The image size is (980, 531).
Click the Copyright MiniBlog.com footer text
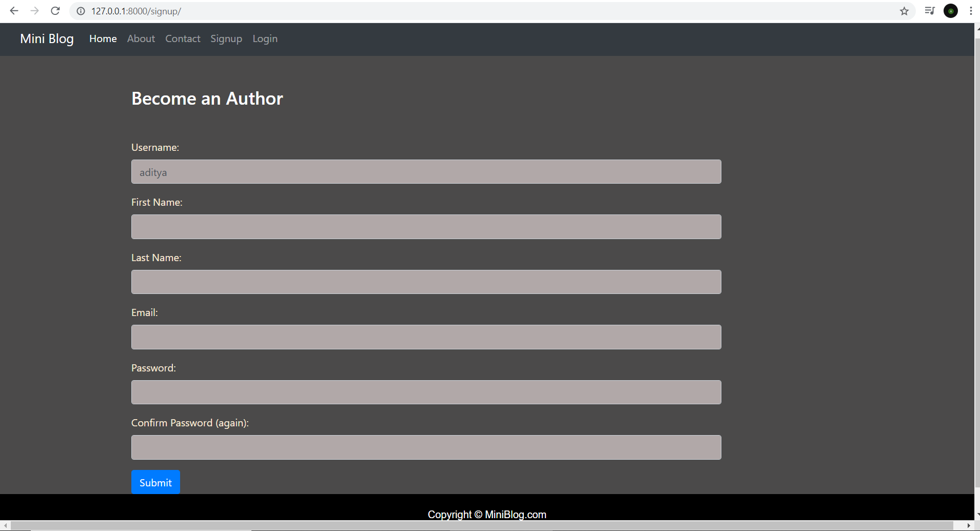[x=487, y=515]
